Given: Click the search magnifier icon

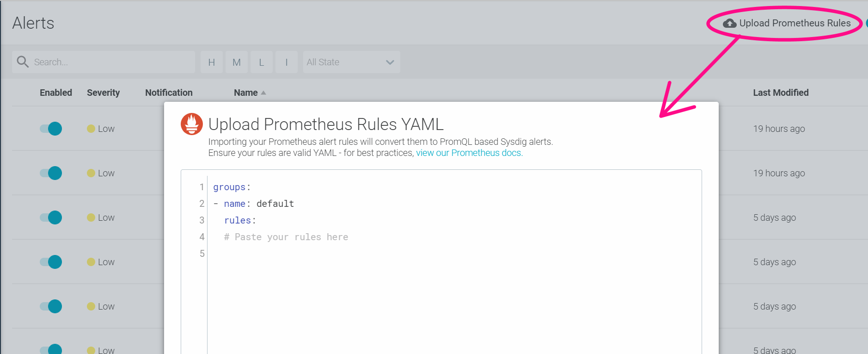Looking at the screenshot, I should [23, 62].
